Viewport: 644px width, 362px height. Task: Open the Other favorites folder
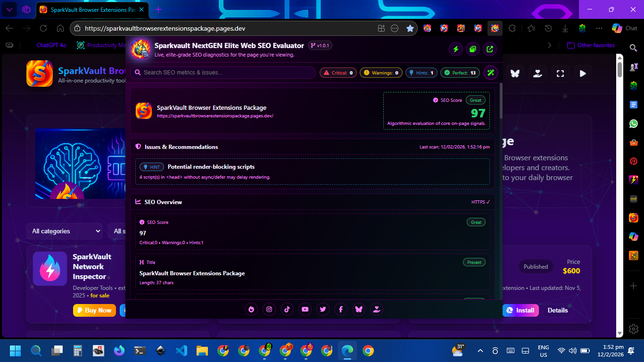(591, 45)
